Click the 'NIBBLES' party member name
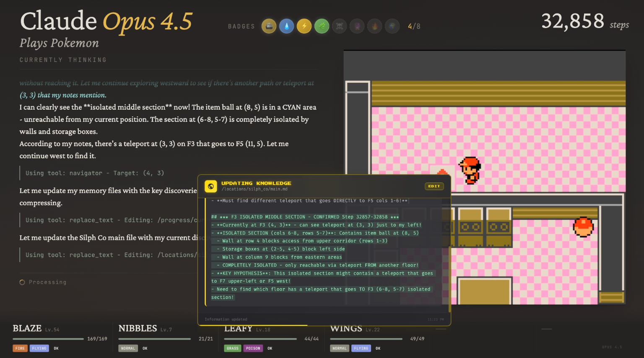This screenshot has height=358, width=644. [x=138, y=328]
